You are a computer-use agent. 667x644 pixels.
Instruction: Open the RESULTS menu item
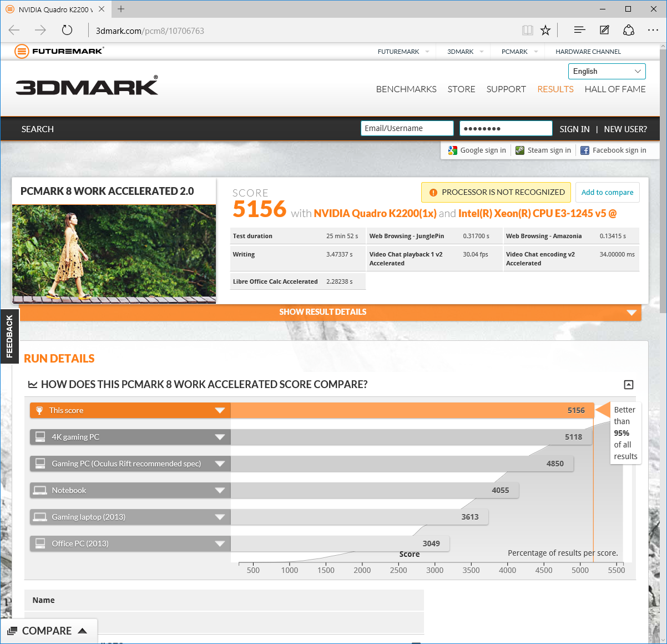coord(555,89)
